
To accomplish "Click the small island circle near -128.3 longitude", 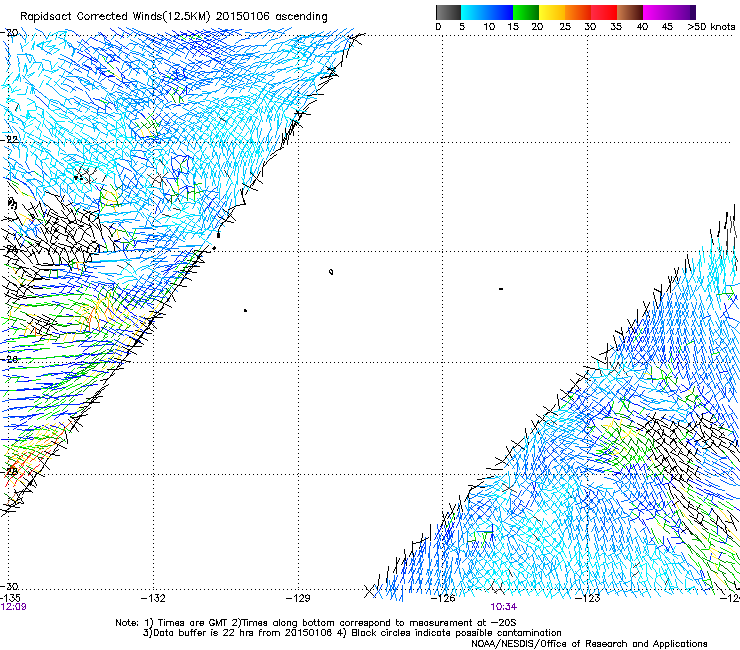I will click(x=331, y=271).
